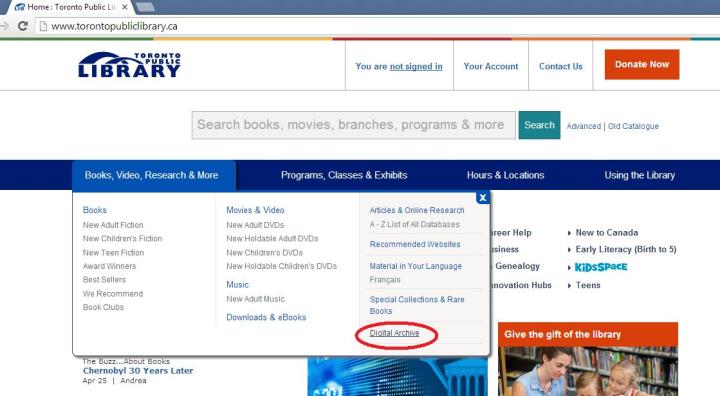The image size is (720, 396).
Task: Select New Teen Fiction
Action: (113, 253)
